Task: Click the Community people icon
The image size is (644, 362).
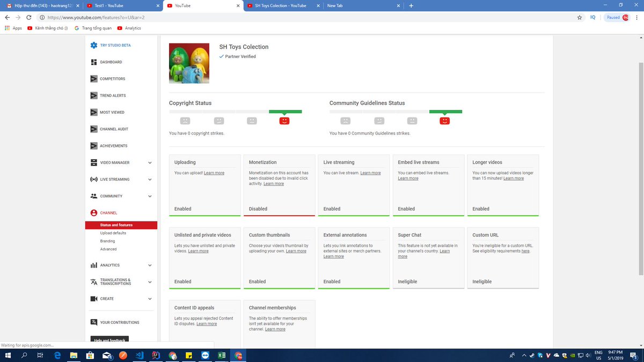Action: [94, 196]
